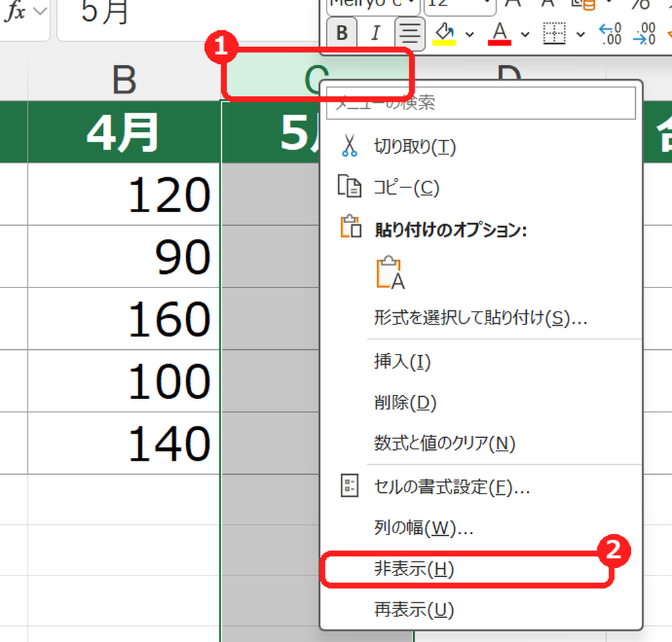Viewport: 672px width, 642px height.
Task: Apply yellow fill color bucket
Action: coord(444,33)
